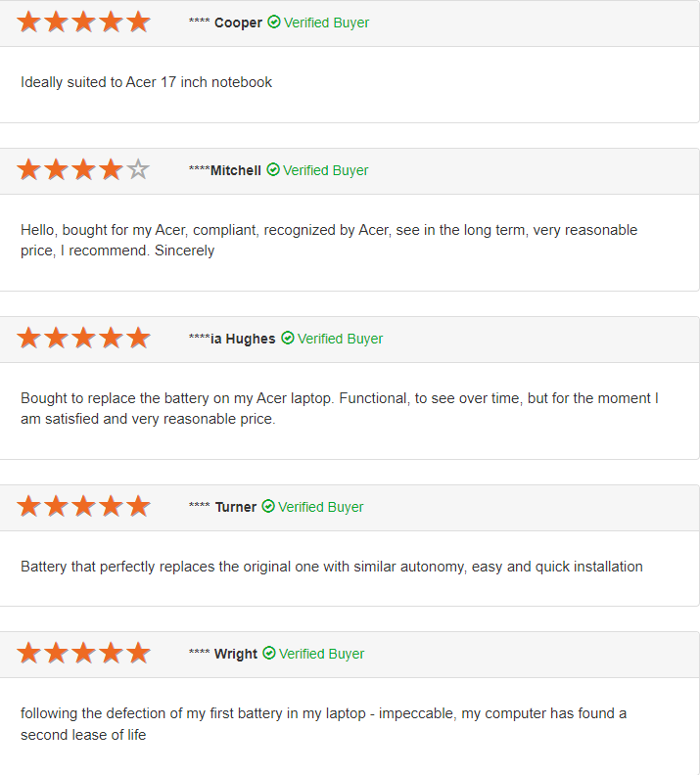
Task: Click Verified Buyer text on Wright's review
Action: (321, 654)
